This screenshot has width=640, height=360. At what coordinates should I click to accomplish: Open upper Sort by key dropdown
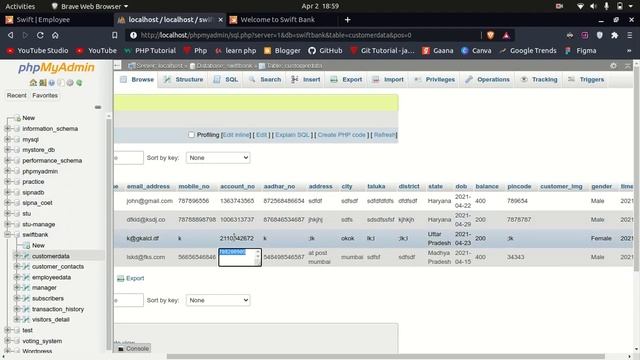pos(218,158)
